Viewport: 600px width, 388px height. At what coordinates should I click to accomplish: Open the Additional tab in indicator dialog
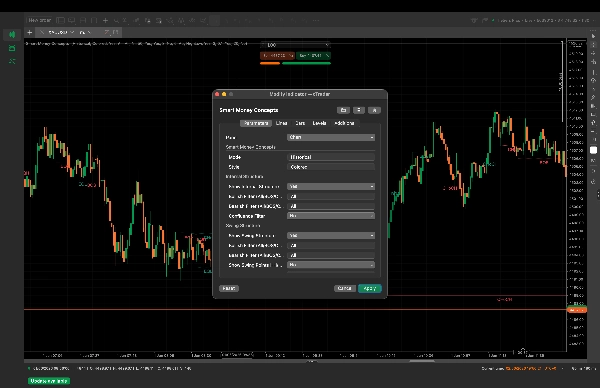(x=344, y=123)
